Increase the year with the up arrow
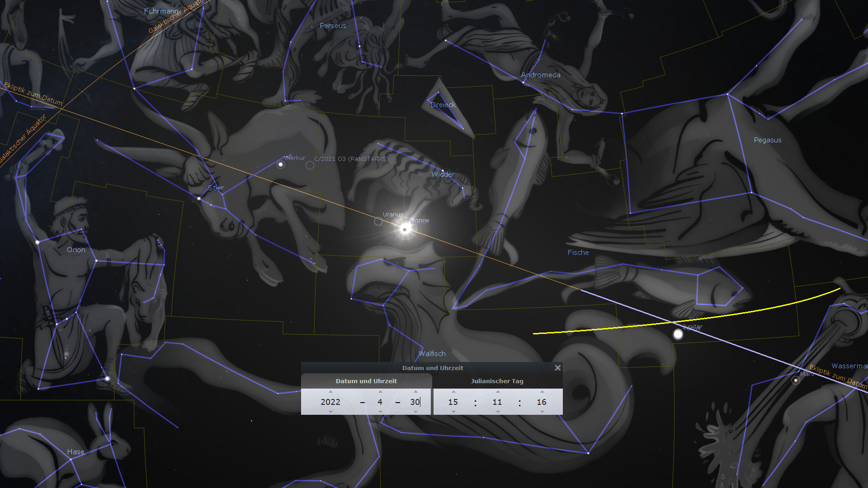This screenshot has width=868, height=488. [x=330, y=392]
